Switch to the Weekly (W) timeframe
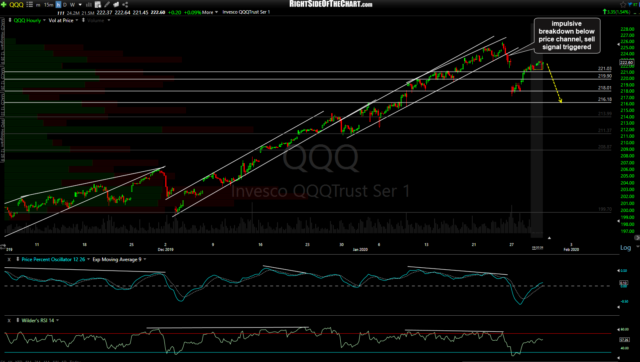 tap(72, 5)
